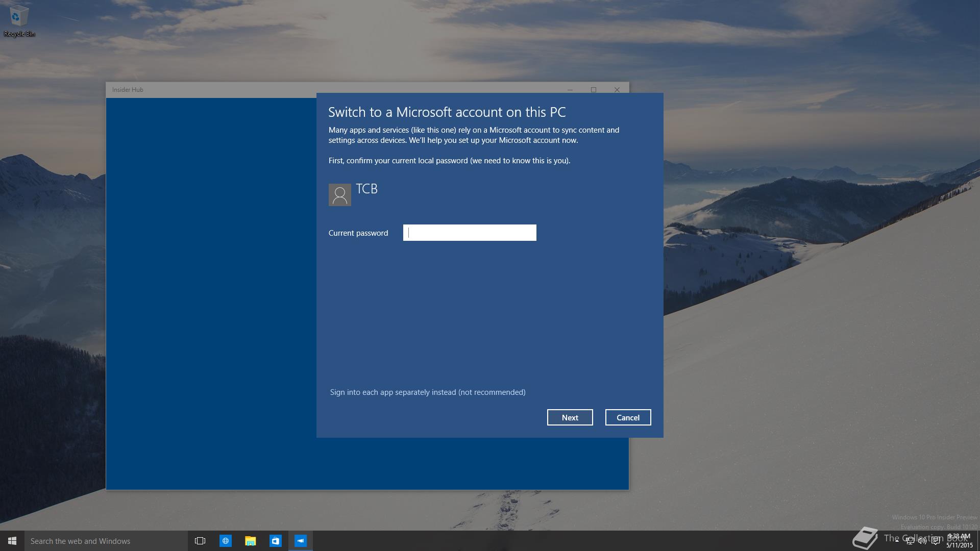Cancel the Microsoft account switch dialog

(x=628, y=417)
